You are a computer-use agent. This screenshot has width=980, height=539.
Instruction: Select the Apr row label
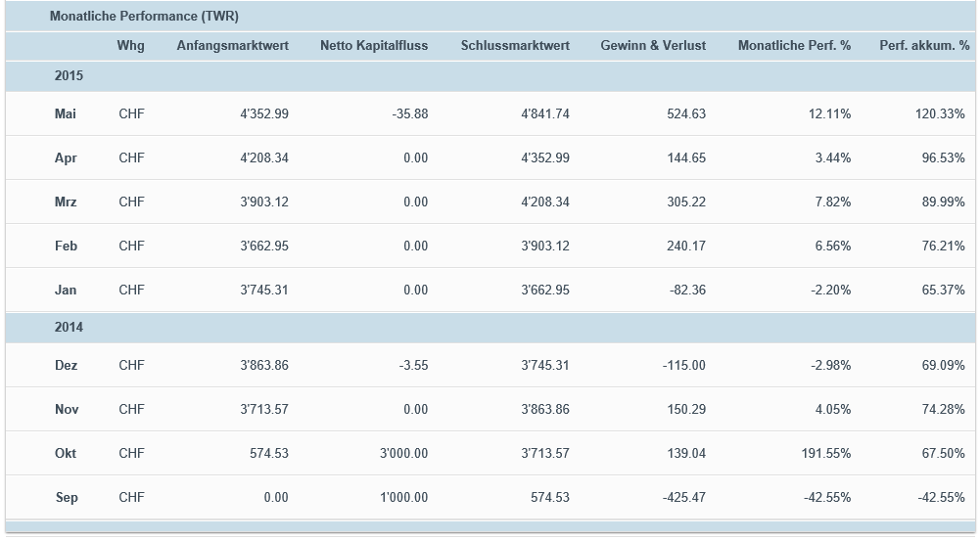65,158
